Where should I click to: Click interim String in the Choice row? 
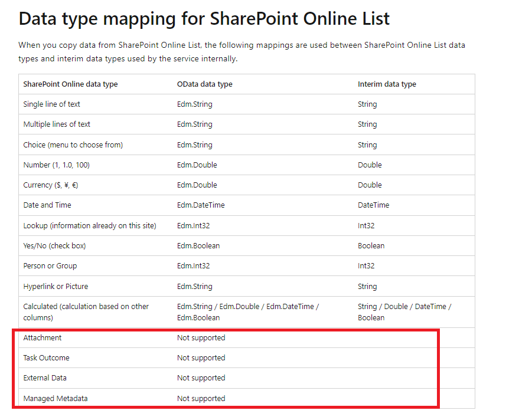tap(367, 145)
